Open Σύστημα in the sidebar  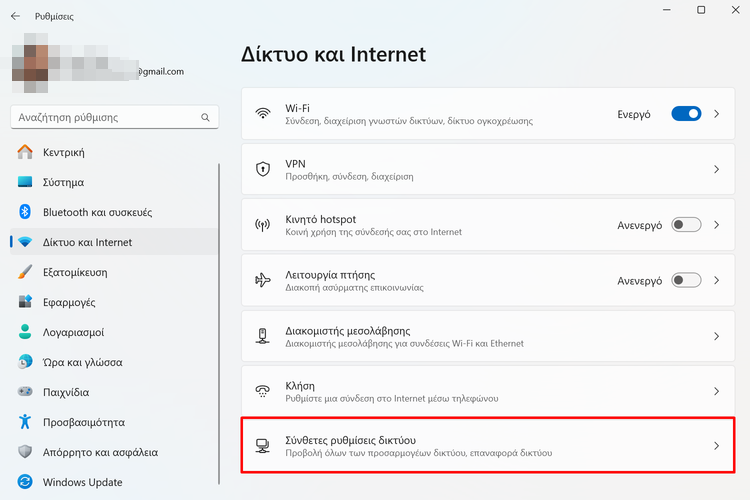(x=63, y=182)
